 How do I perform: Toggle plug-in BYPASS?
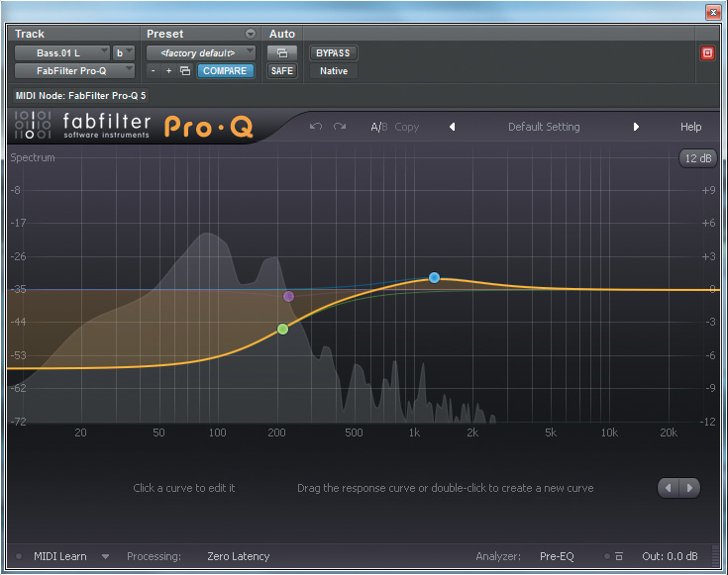click(333, 52)
